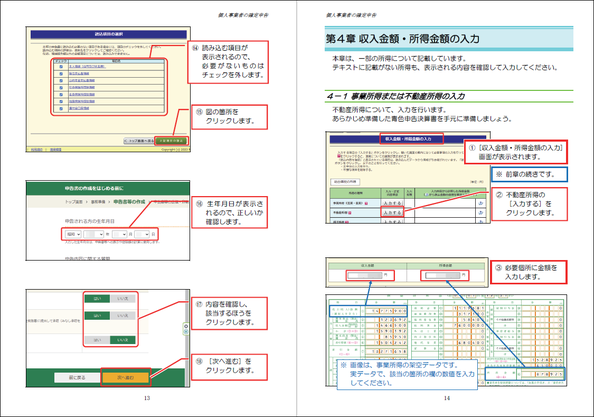Image resolution: width=594 pixels, height=417 pixels.
Task: Click the page number 14
Action: pos(447,398)
